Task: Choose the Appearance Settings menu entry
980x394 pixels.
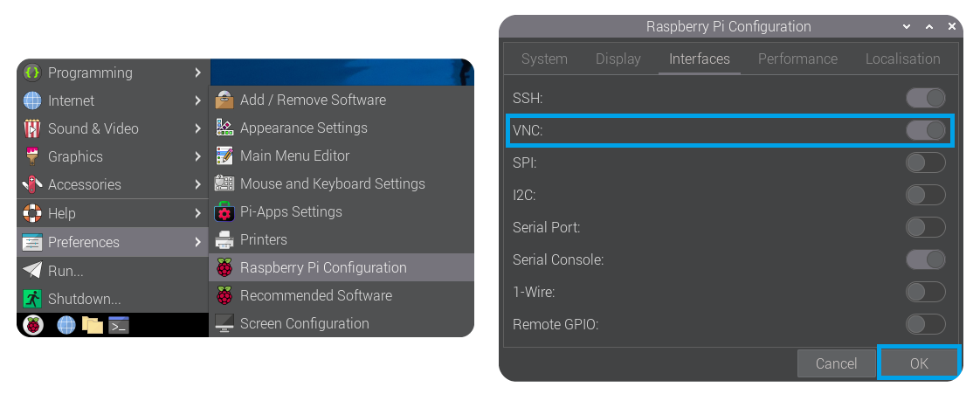Action: 342,128
